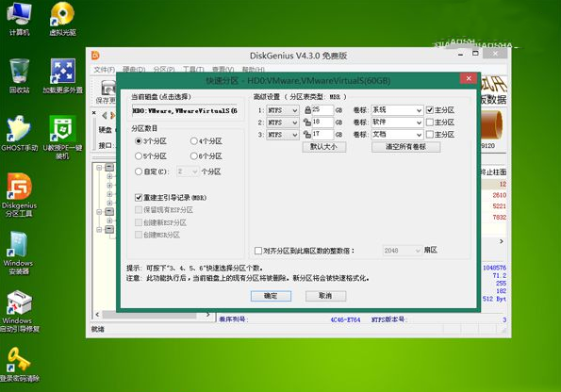The image size is (561, 392).
Task: Click the 保存更改 save toolbar icon in DiskGenius
Action: click(107, 91)
